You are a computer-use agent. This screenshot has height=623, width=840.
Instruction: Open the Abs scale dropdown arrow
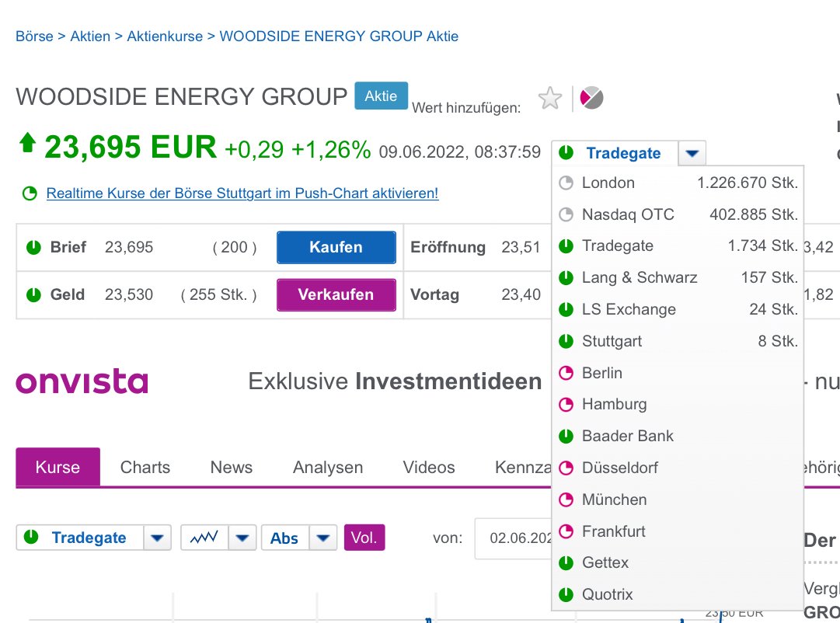323,538
